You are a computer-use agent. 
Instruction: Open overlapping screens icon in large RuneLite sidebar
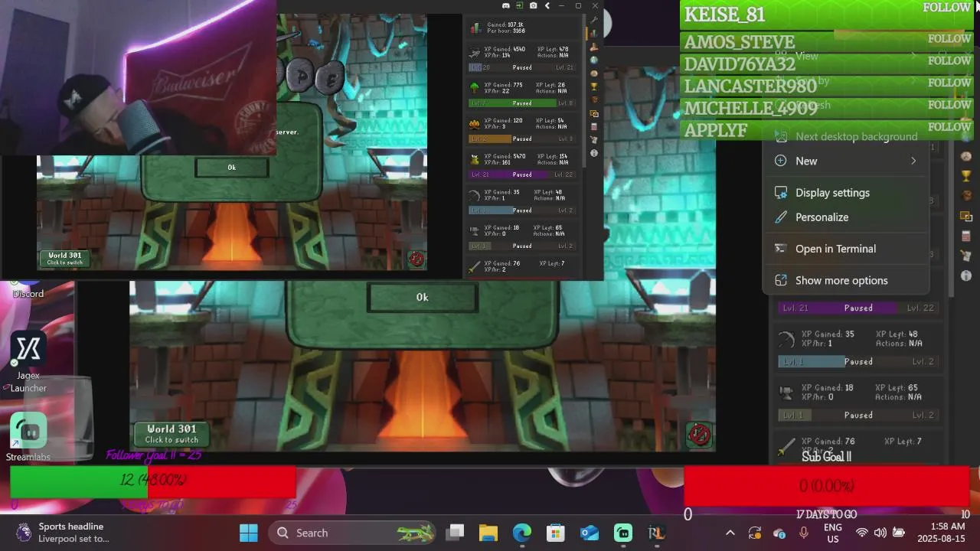(x=966, y=217)
